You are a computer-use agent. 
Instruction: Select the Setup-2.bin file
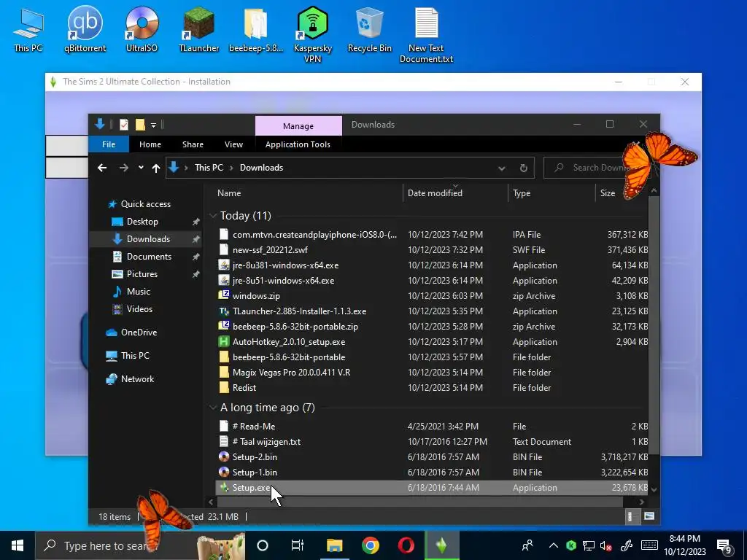point(255,457)
